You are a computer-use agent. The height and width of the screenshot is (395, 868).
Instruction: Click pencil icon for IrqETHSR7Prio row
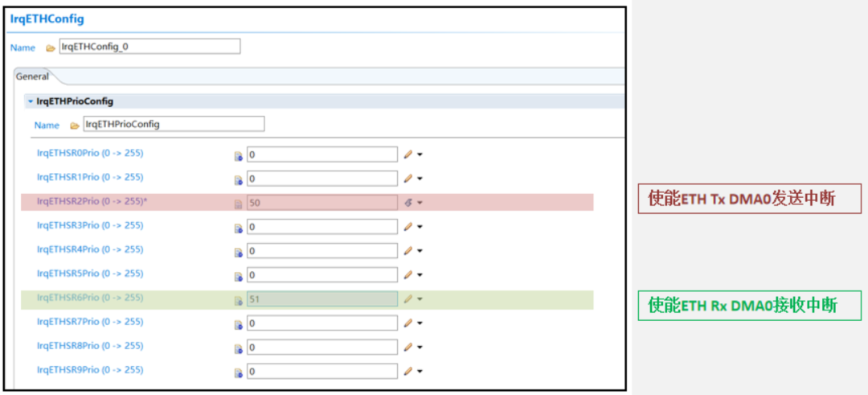(x=408, y=323)
